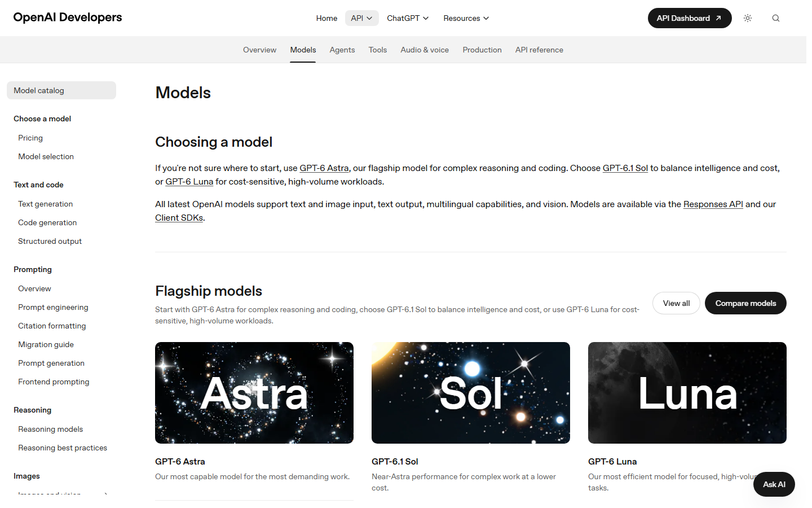This screenshot has height=508, width=812.
Task: Open Code generation sidebar link
Action: (x=47, y=222)
